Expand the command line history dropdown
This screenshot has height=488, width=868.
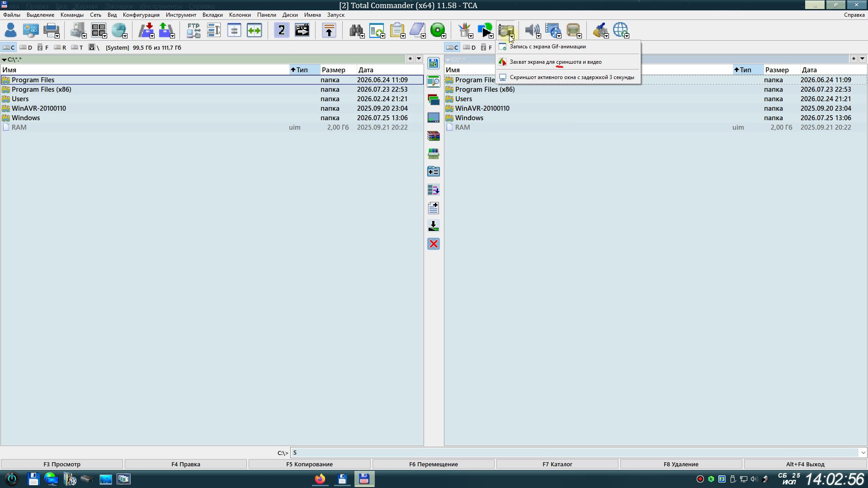[x=863, y=453]
